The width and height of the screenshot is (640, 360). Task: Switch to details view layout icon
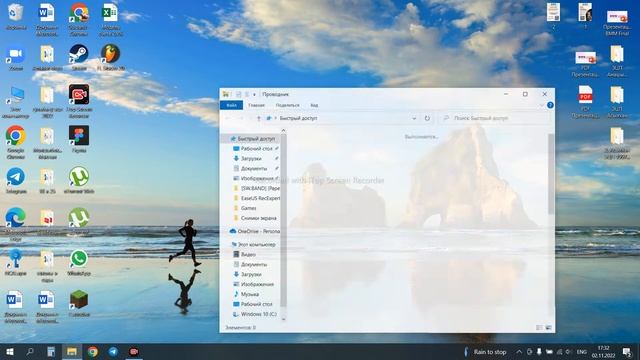(x=539, y=327)
